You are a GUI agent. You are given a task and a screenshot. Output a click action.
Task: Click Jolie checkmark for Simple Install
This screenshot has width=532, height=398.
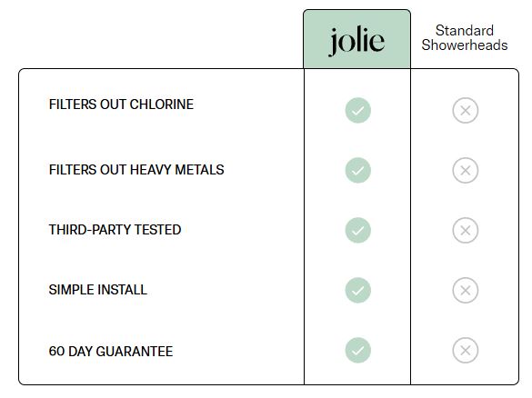click(357, 290)
